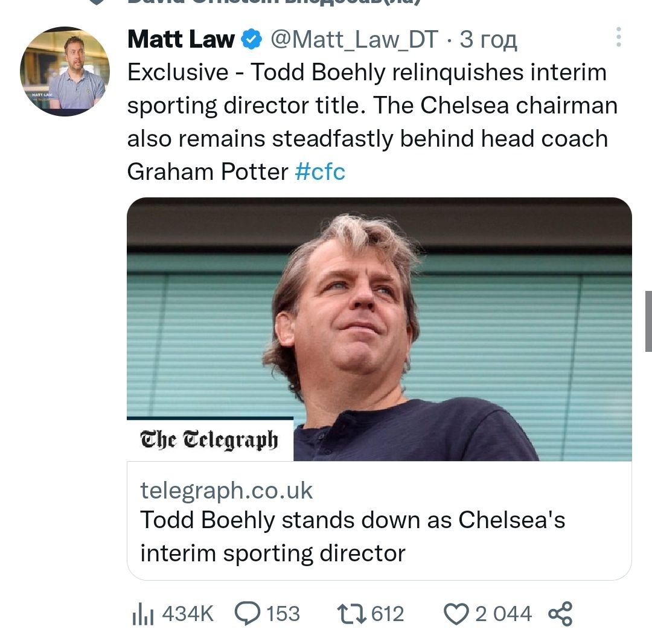Reply using the speech bubble icon
Image resolution: width=652 pixels, height=644 pixels.
pos(246,614)
